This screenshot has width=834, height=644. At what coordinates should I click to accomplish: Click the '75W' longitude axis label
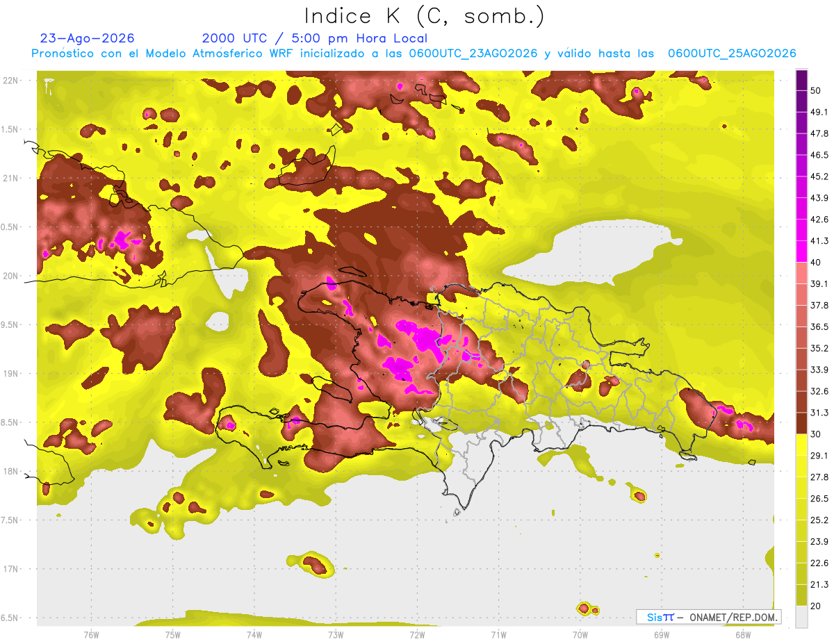coord(172,634)
